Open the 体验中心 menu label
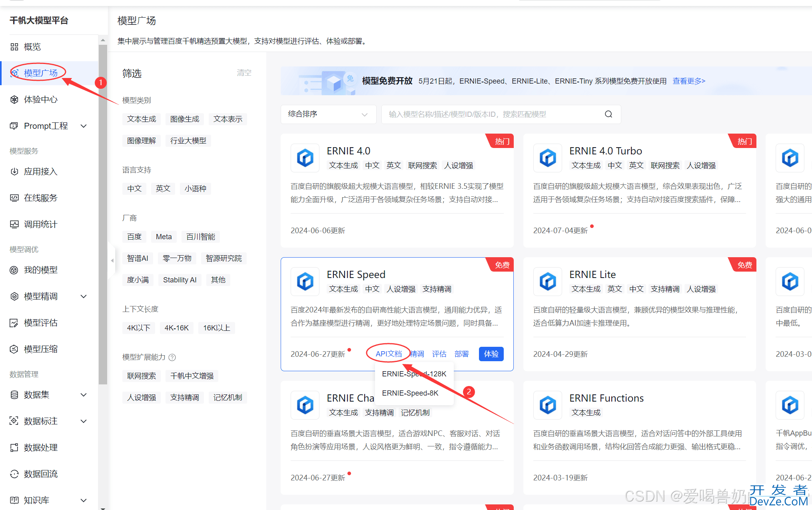The height and width of the screenshot is (510, 812). click(x=41, y=100)
